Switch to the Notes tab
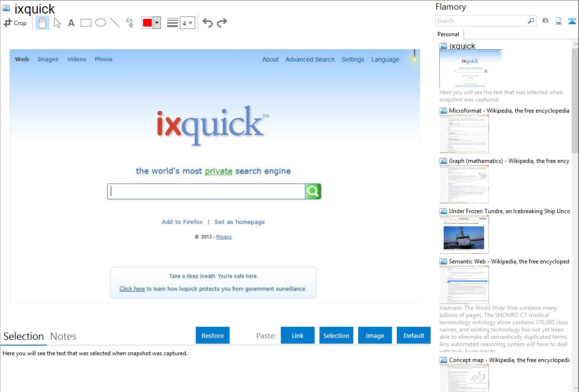Screen dimensions: 579x392 [63, 336]
